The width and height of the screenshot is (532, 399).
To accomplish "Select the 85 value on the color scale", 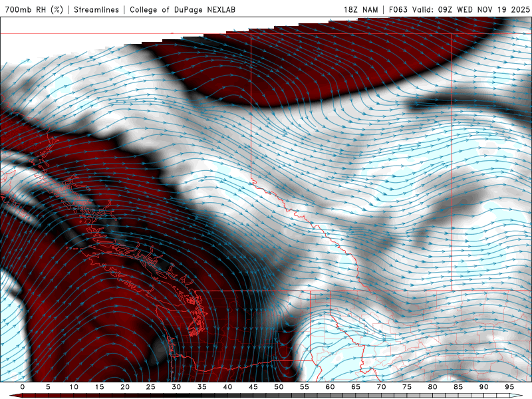I will 458,387.
